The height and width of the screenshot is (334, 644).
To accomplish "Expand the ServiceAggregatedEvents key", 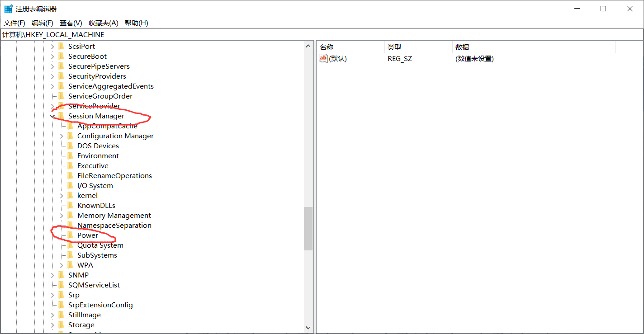I will (x=52, y=86).
